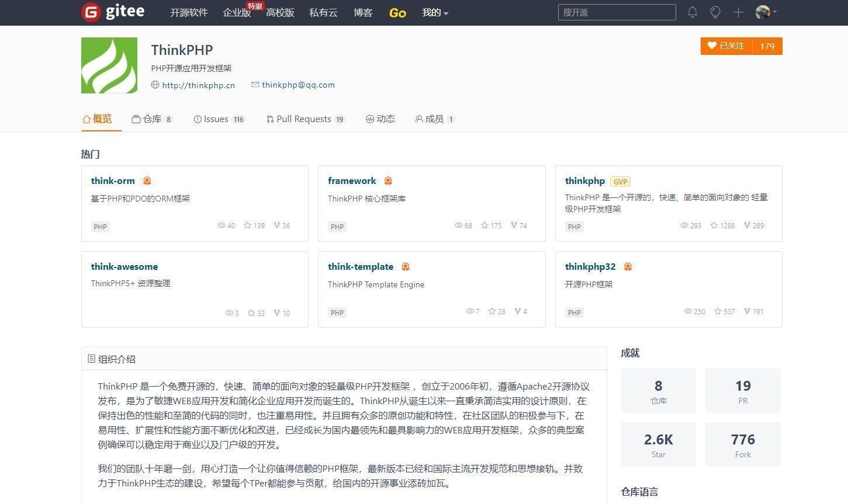Open the user avatar menu
Screen dimensions: 848x504
766,12
